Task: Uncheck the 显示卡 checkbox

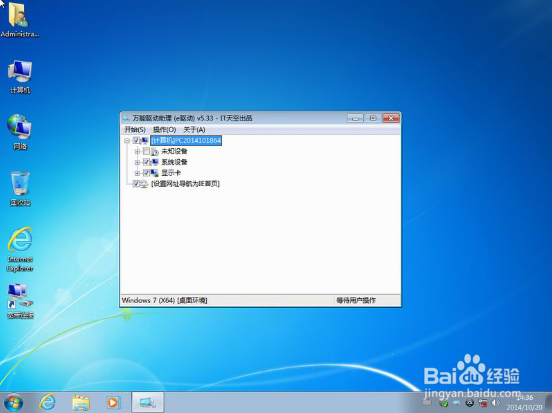Action: click(x=146, y=173)
